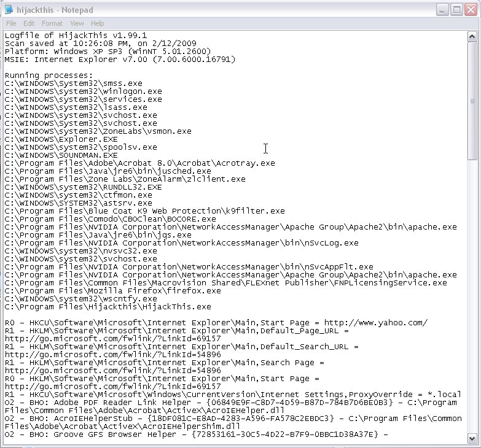Click the vertical scrollbar thumb
481x448 pixels.
tap(472, 101)
